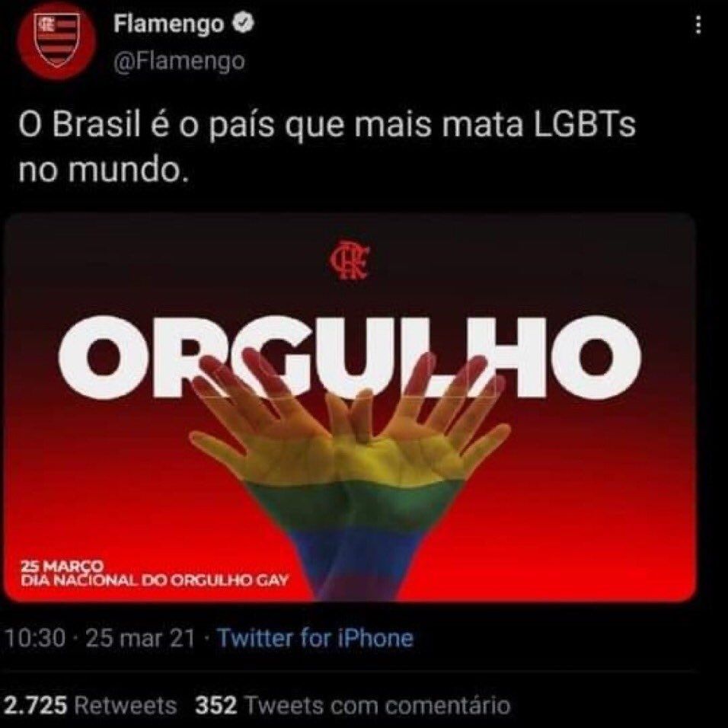The width and height of the screenshot is (728, 728).
Task: Tap the 'DIA NACIONAL DO ORGULHO GAY' text
Action: (x=154, y=580)
